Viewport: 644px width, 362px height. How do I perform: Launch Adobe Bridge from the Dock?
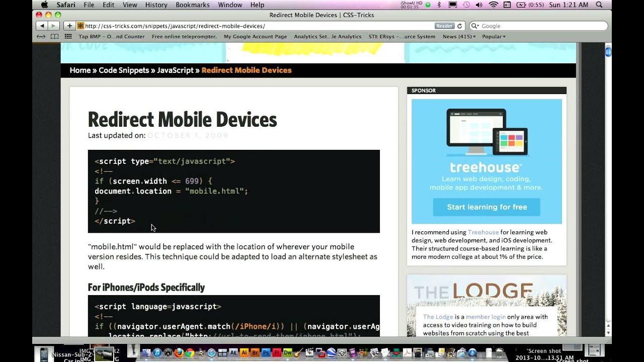255,353
